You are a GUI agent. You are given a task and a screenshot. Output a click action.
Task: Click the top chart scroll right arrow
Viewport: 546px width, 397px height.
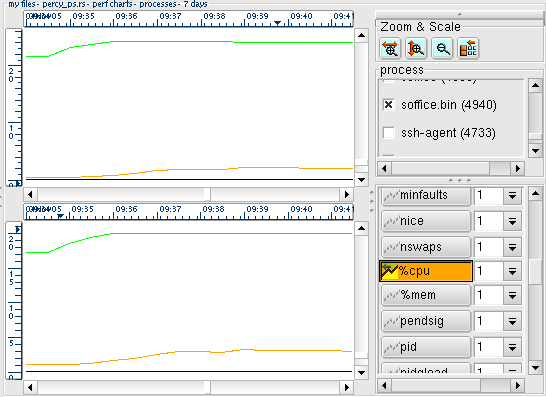point(347,194)
